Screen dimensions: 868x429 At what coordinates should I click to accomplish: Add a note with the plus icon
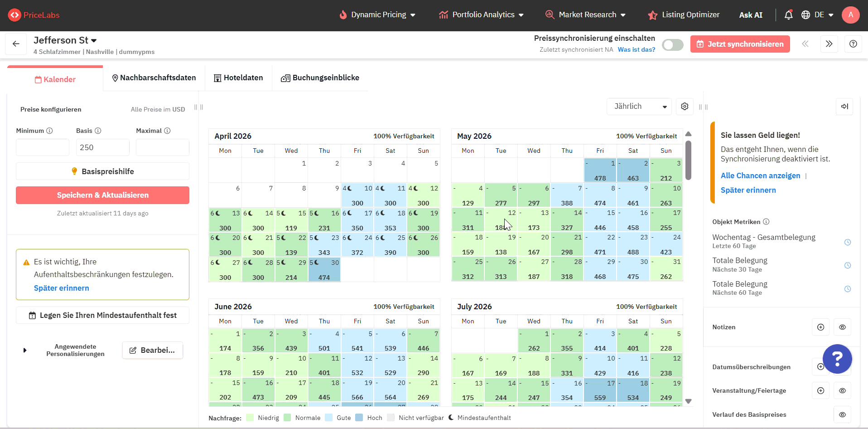click(x=820, y=327)
